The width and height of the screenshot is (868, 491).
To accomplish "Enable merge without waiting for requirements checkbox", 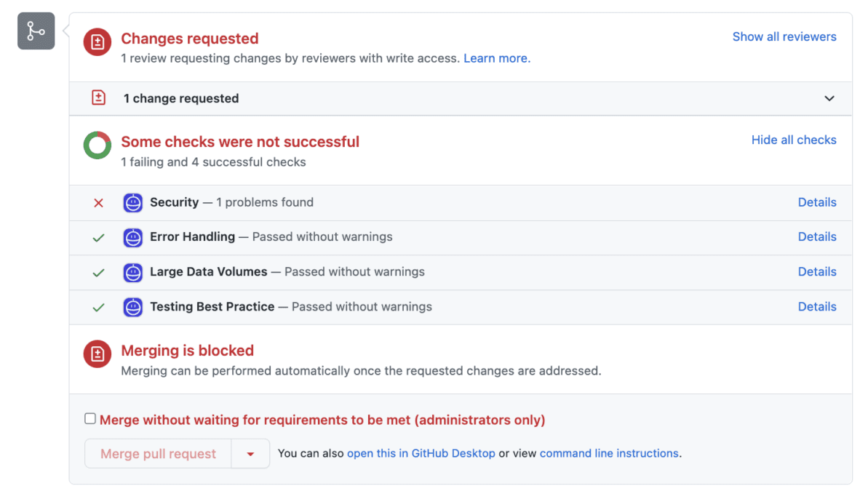I will pos(90,418).
